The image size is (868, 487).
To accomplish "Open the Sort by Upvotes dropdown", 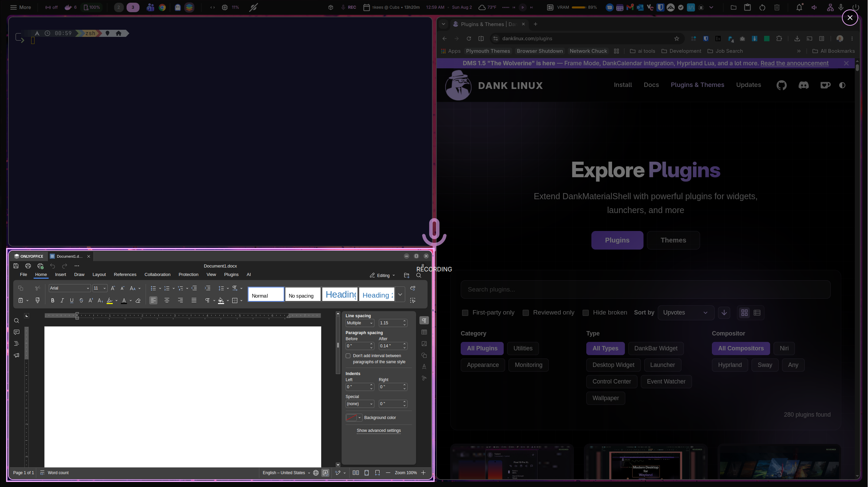I will (x=686, y=313).
